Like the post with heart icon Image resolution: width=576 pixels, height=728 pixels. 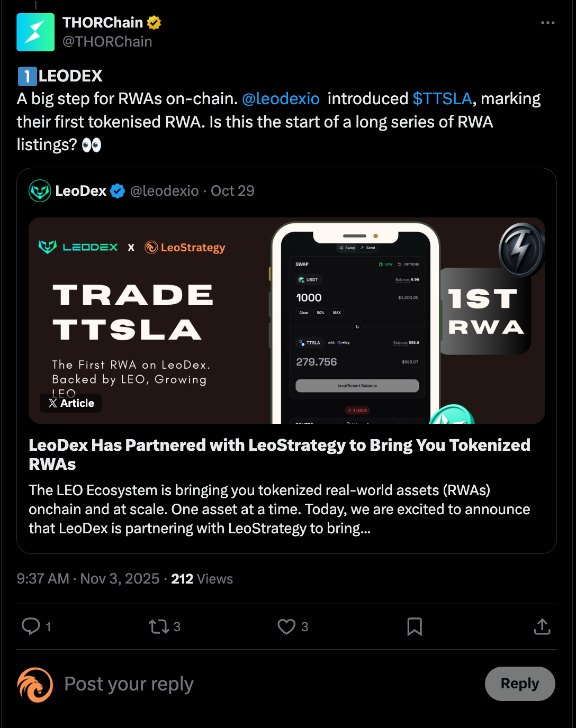coord(286,627)
